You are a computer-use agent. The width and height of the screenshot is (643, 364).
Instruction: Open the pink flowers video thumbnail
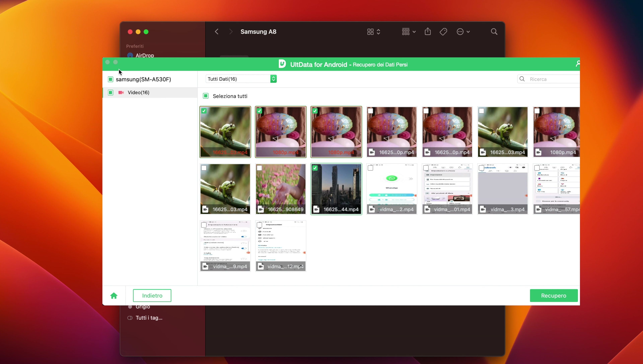click(x=280, y=189)
